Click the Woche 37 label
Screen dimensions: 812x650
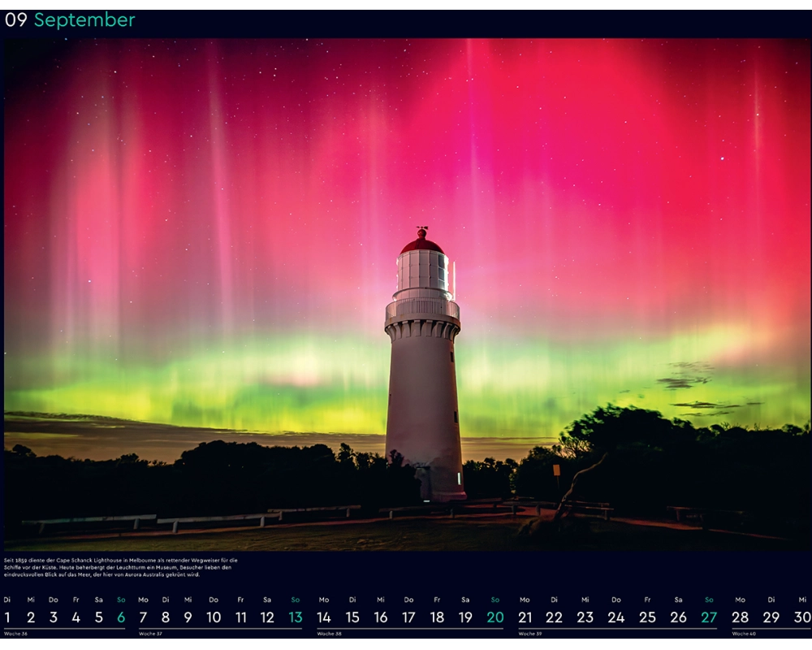coord(150,634)
